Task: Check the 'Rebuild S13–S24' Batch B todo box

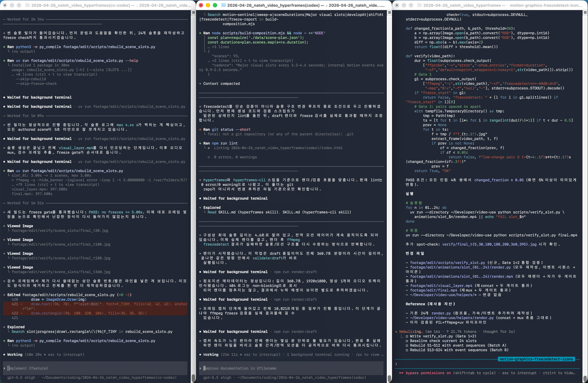Action: pos(407,350)
